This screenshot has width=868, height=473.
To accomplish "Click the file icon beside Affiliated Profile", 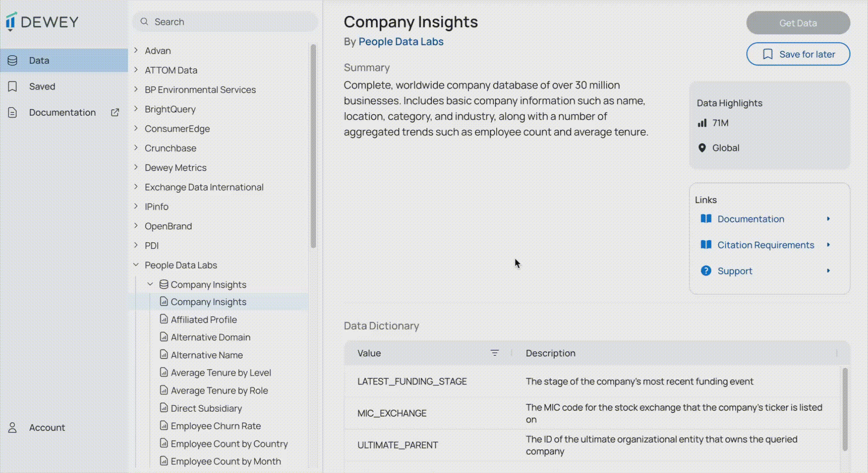I will pyautogui.click(x=164, y=319).
